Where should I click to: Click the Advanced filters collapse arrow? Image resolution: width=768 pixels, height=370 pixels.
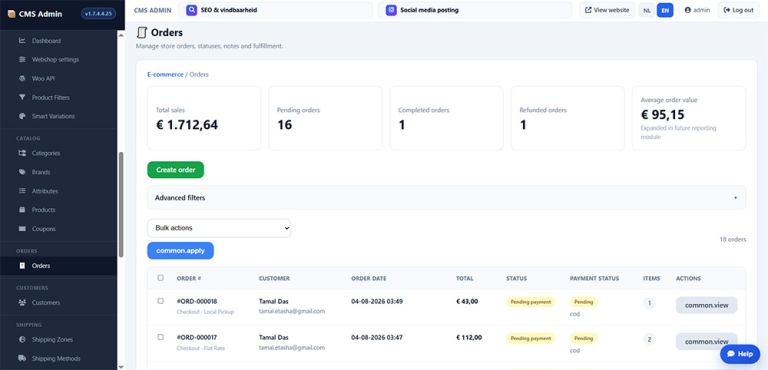pos(736,198)
